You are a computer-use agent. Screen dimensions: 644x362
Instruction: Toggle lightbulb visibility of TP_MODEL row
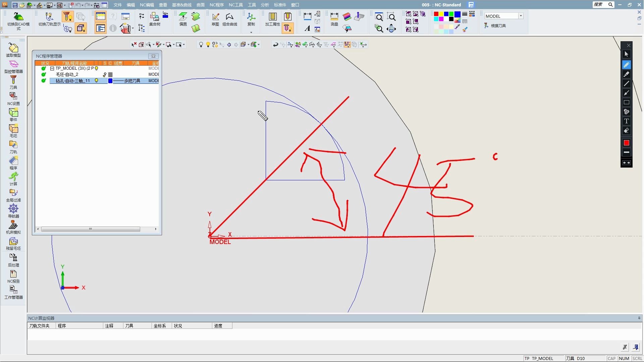click(x=97, y=68)
